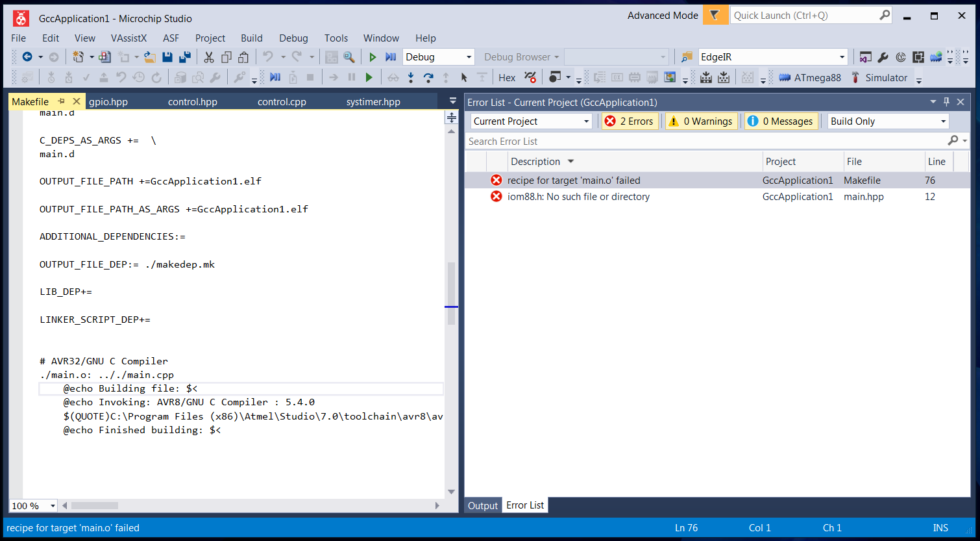
Task: Open the Build Only filter dropdown
Action: (x=944, y=121)
